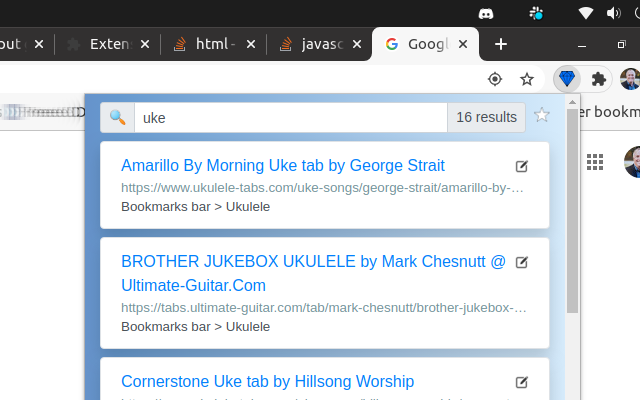The height and width of the screenshot is (400, 640).
Task: Click 'Bookmarks bar > Ukulele' under Brother Jukebox
Action: [x=196, y=327]
